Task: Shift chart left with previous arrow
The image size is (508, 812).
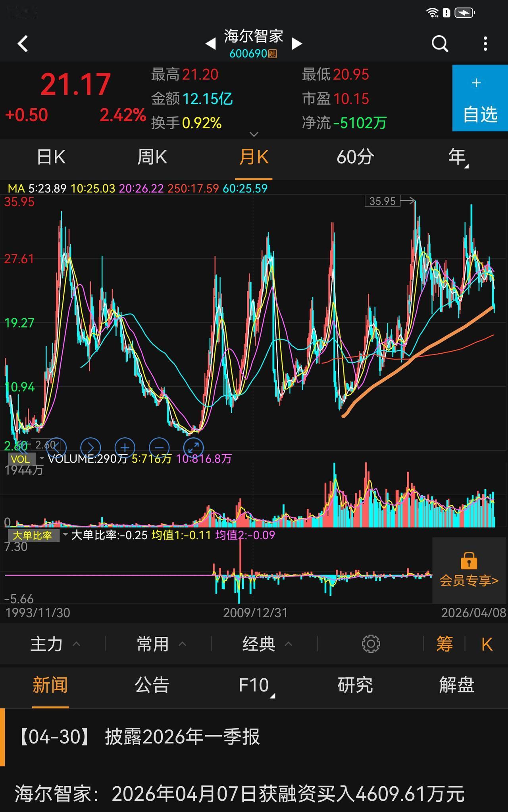Action: tap(56, 448)
